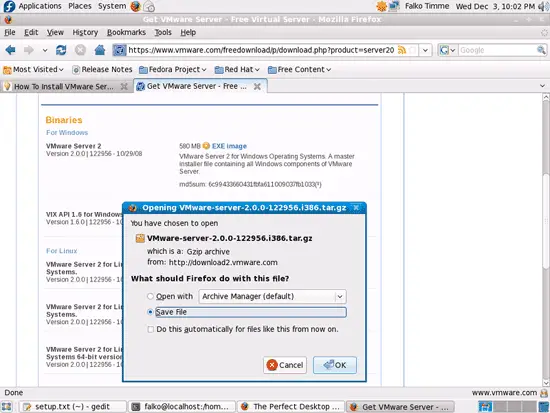Click the orange update notification icon
Viewport: 550px width, 413px height.
(381, 6)
